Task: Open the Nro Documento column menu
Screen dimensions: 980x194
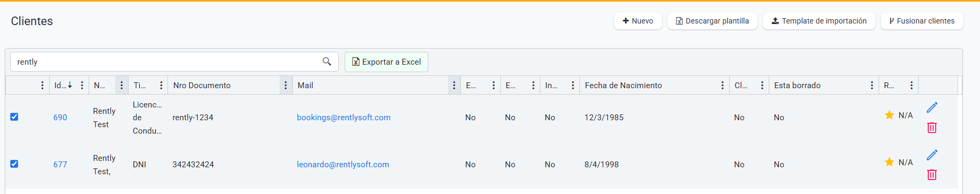Action: click(285, 85)
